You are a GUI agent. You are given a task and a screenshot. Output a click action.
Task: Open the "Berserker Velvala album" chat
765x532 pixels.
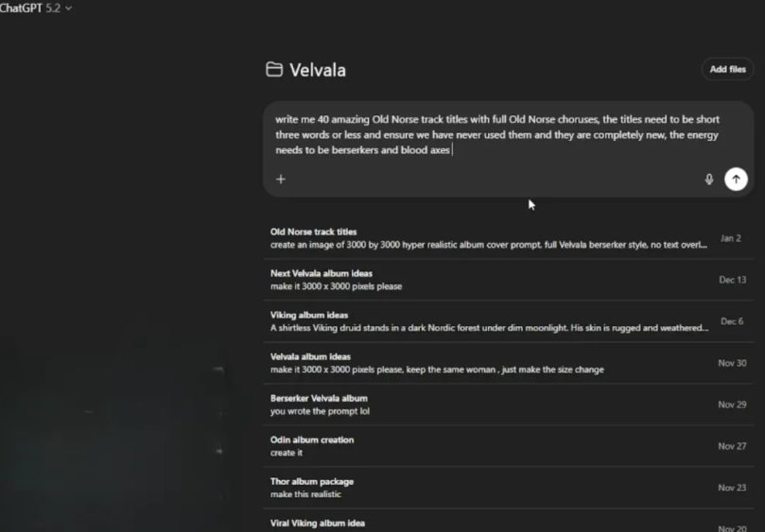[x=319, y=398]
